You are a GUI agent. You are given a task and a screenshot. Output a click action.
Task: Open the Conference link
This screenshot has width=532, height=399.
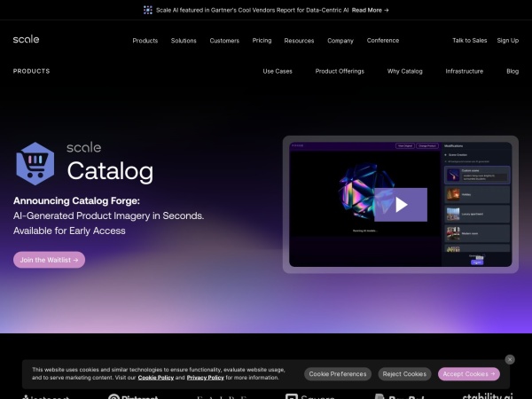coord(383,41)
